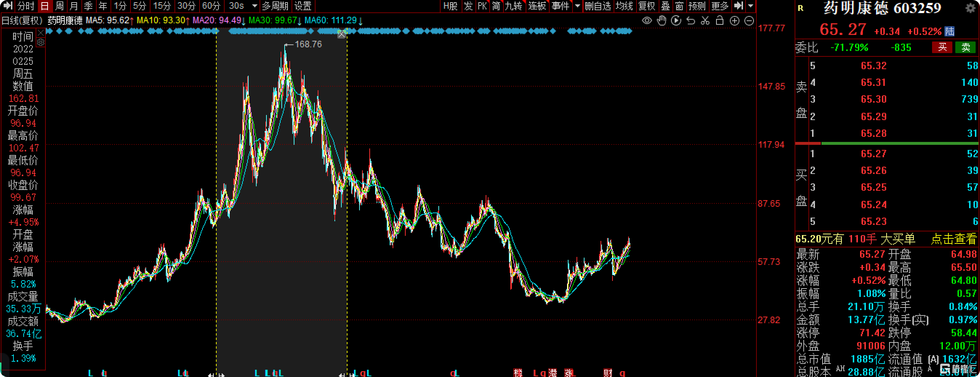
Task: Start the chart replay play icon
Action: [x=676, y=21]
